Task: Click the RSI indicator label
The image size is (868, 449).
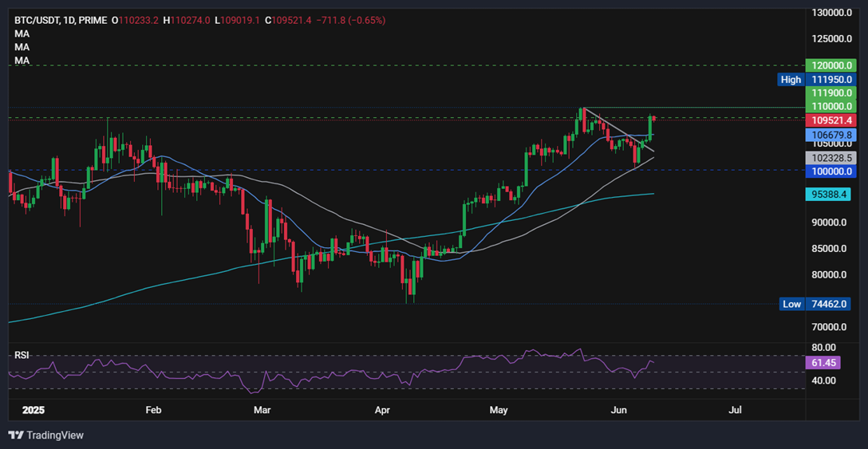Action: (x=22, y=356)
